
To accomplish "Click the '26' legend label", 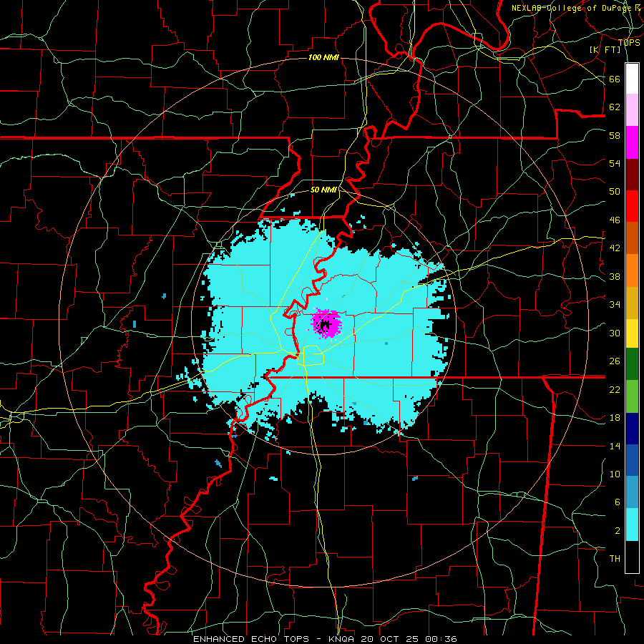I will [x=615, y=361].
